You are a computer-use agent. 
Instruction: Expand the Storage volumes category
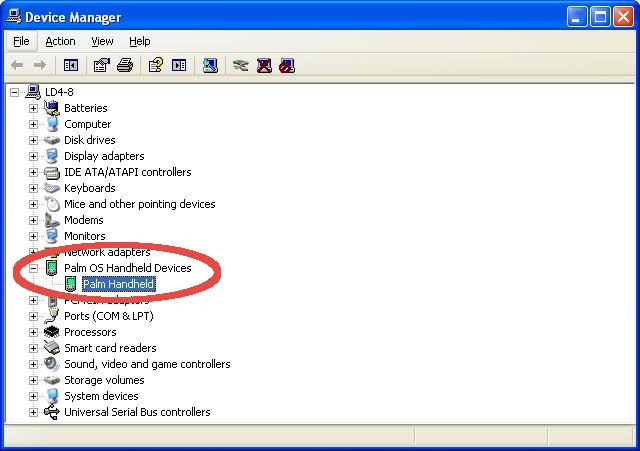33,380
